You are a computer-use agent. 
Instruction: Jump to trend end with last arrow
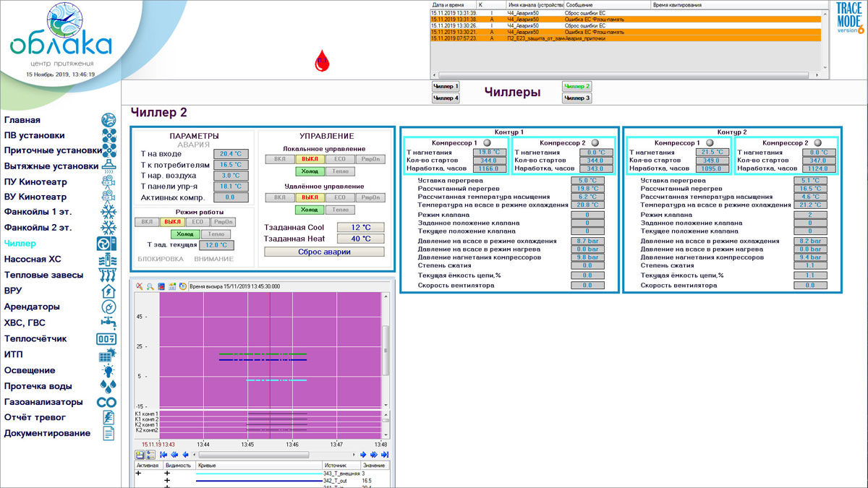pos(384,455)
